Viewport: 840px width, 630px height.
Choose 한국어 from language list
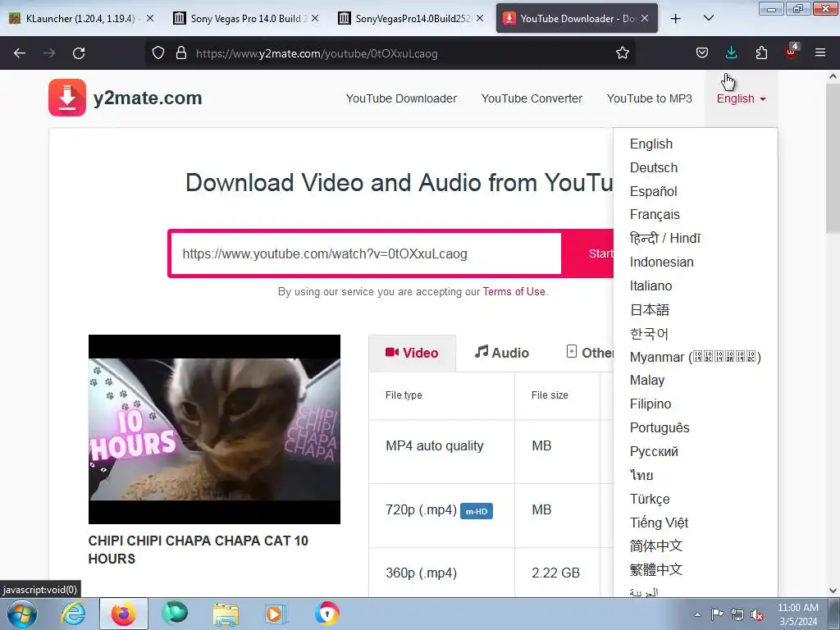[649, 334]
